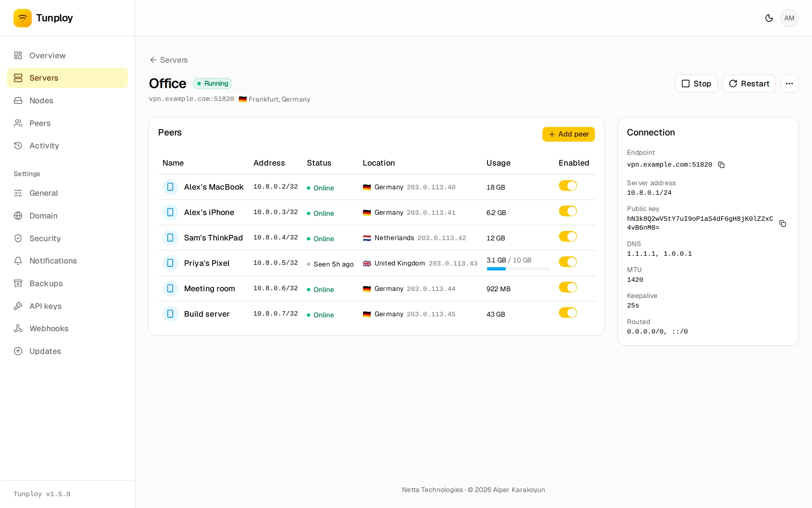This screenshot has width=812, height=508.
Task: Open the Peers sidebar page
Action: coord(67,123)
